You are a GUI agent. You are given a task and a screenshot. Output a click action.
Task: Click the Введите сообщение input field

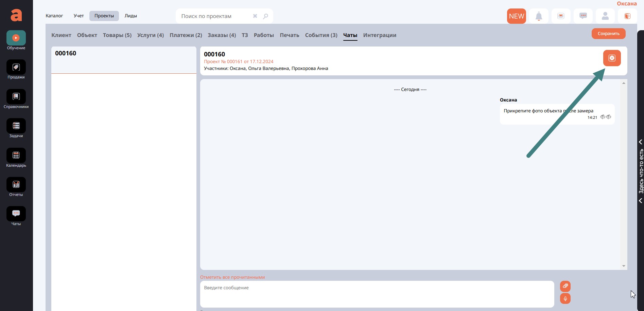coord(377,294)
